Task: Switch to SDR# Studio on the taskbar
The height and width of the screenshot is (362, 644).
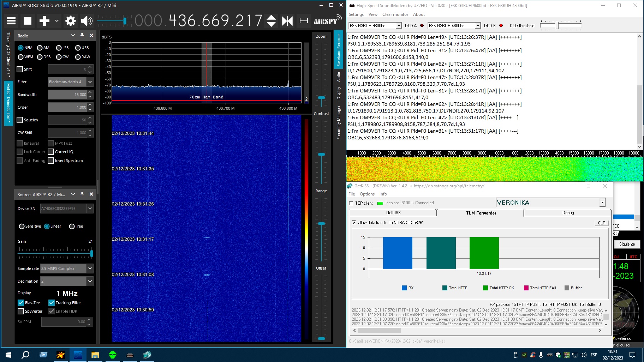Action: [x=78, y=355]
